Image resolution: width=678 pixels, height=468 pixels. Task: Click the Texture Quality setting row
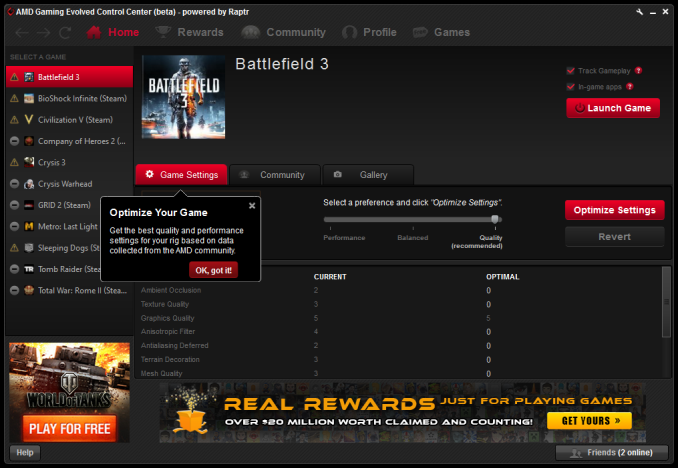pyautogui.click(x=399, y=304)
